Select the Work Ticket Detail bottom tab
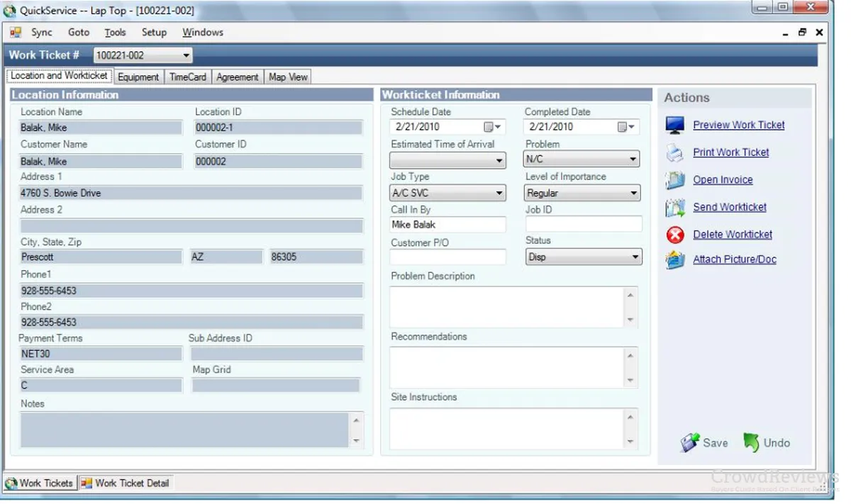This screenshot has height=504, width=851. [x=126, y=483]
